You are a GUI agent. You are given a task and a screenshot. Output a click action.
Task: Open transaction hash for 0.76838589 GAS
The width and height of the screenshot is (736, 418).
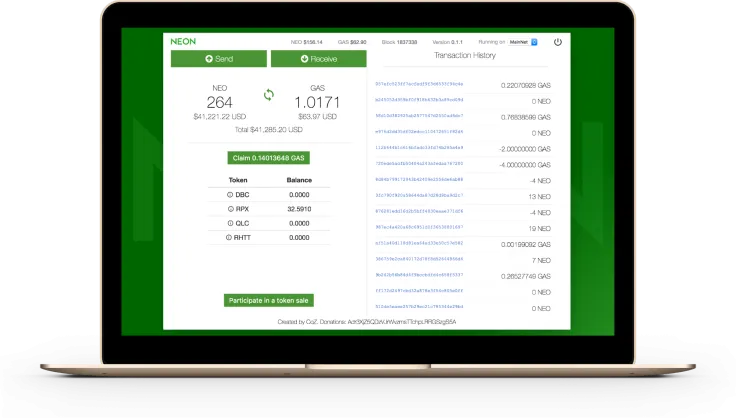click(x=419, y=115)
